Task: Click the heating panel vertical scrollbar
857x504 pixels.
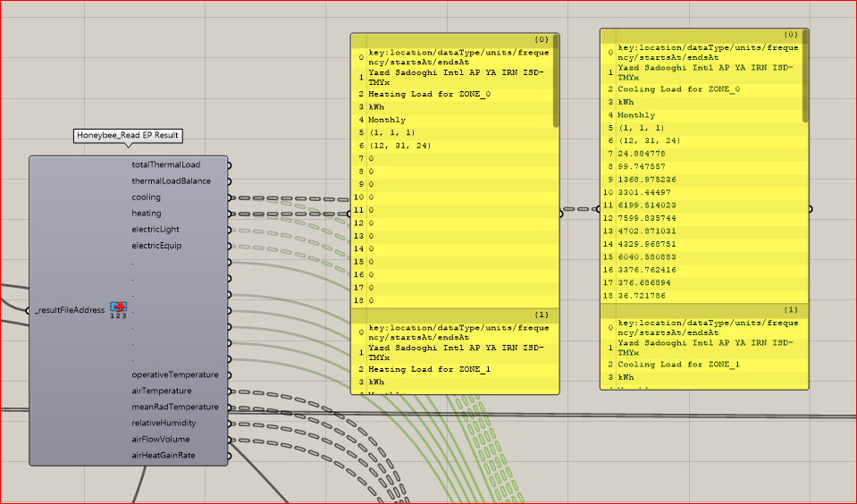Action: pos(556,81)
